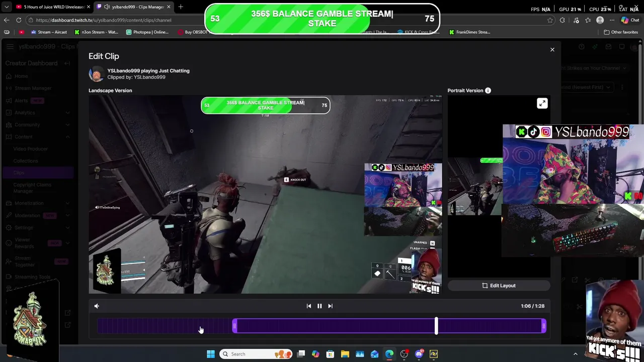Click the Edit Layout button
The height and width of the screenshot is (362, 644).
click(x=499, y=286)
